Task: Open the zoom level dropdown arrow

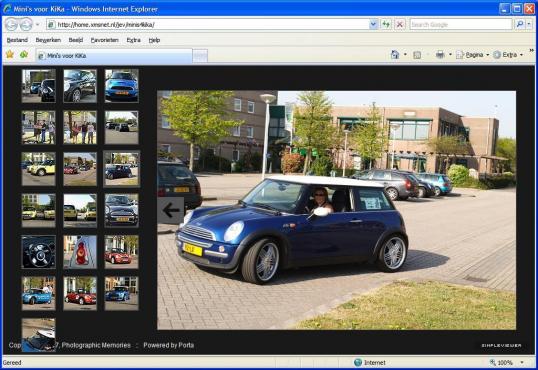Action: [522, 362]
